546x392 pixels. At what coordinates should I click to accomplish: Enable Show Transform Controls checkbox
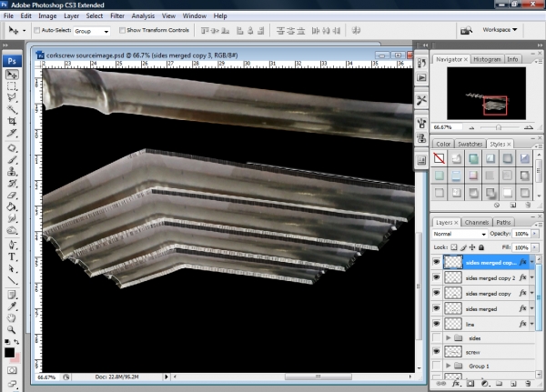pyautogui.click(x=122, y=30)
